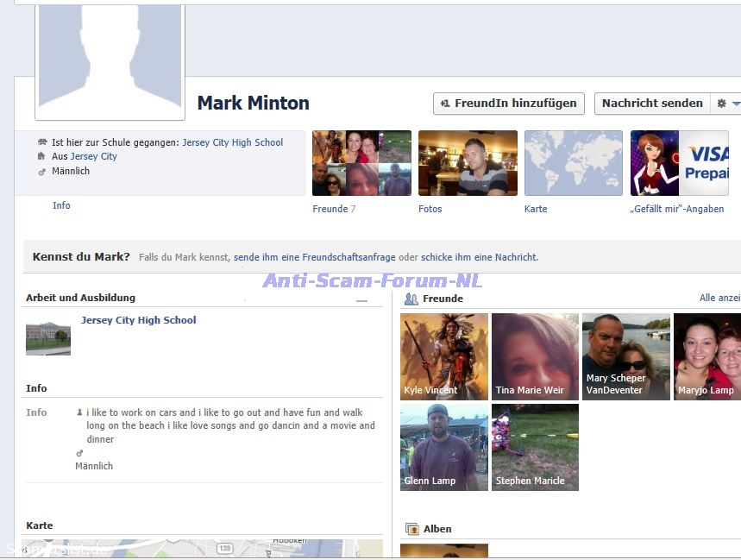
Task: Click FreundIn hinzufügen button
Action: pos(508,104)
